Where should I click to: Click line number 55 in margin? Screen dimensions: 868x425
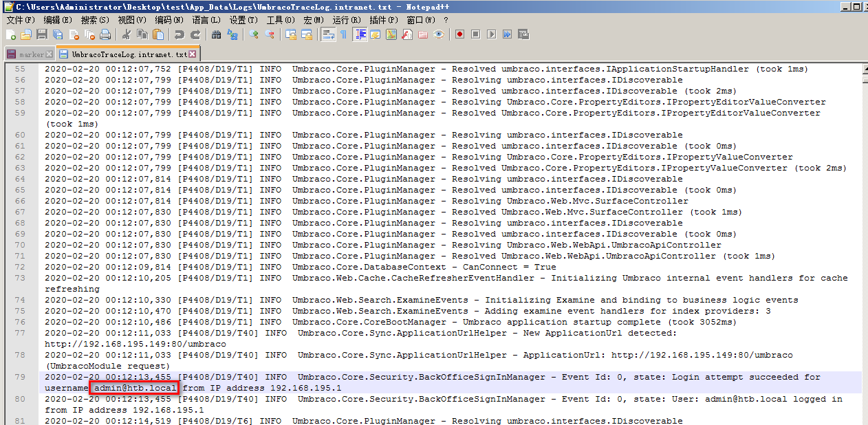20,69
